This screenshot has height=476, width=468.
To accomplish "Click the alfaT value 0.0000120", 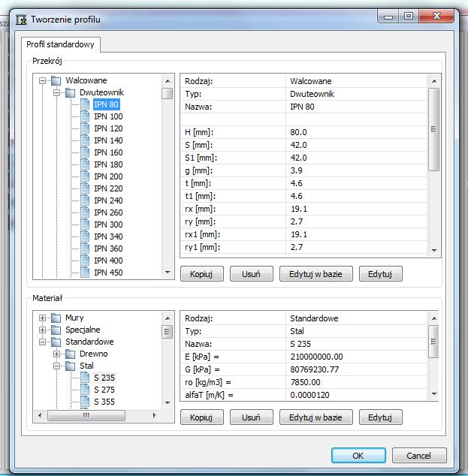I will (309, 395).
